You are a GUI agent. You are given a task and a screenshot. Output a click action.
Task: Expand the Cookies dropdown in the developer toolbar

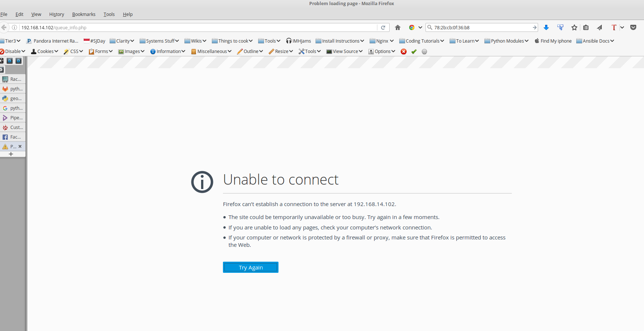pyautogui.click(x=45, y=52)
